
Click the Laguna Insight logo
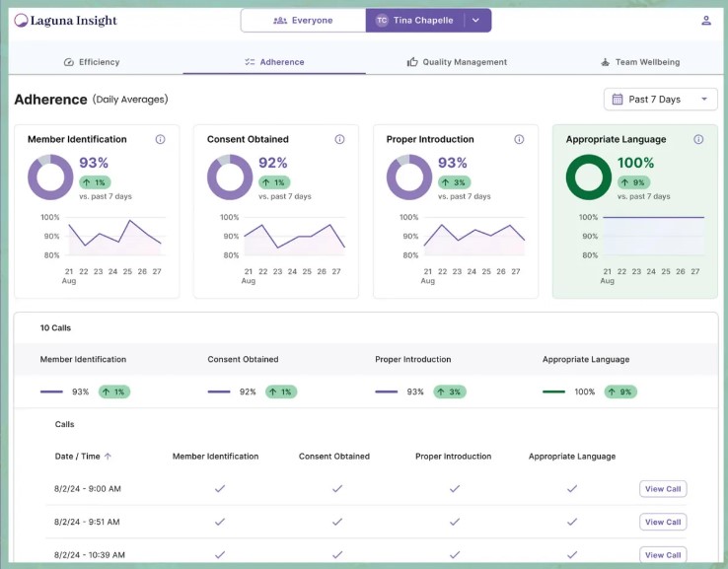[65, 21]
